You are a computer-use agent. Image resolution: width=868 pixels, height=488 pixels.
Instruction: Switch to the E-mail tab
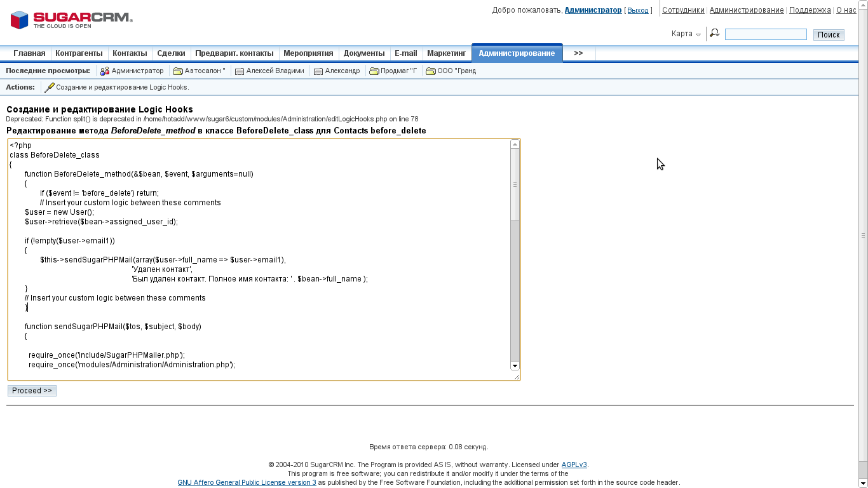405,53
